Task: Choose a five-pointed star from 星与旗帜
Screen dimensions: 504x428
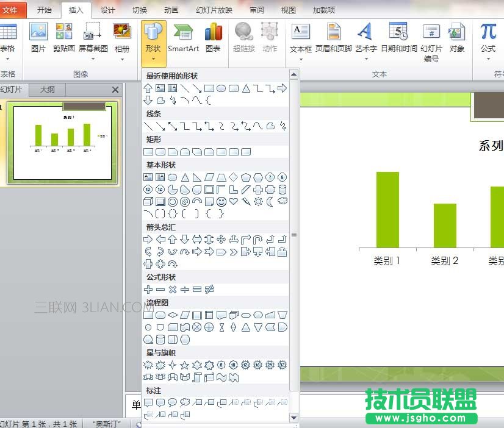Action: coord(183,365)
